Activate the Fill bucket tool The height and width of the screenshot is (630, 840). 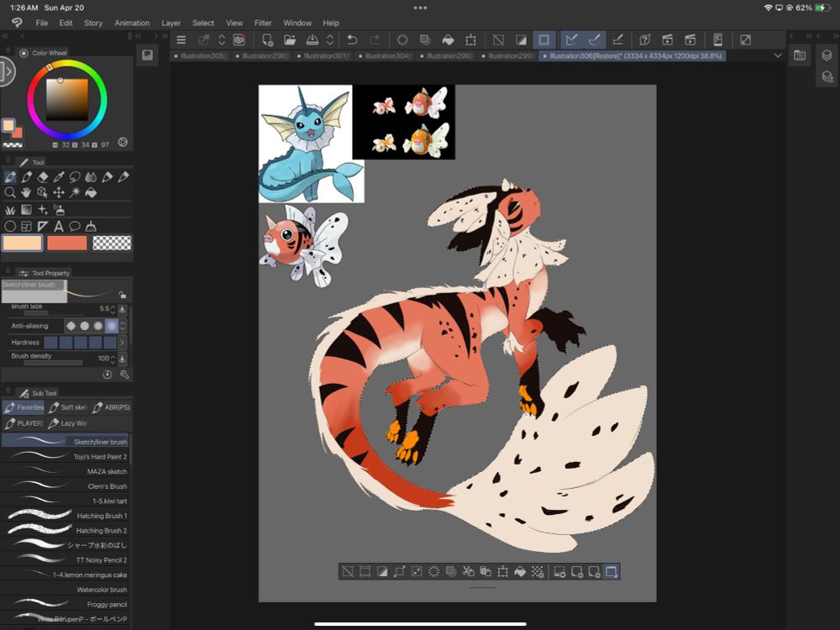[x=91, y=193]
